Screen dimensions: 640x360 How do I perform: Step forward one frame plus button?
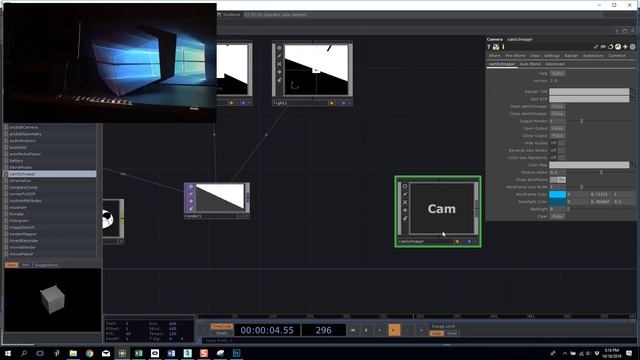tap(421, 330)
